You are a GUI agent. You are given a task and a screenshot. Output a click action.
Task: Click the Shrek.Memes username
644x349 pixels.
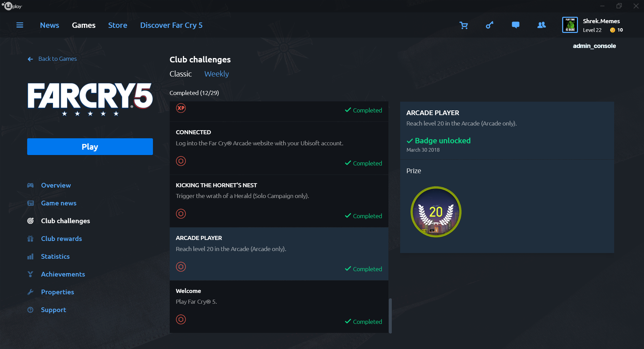(x=601, y=21)
